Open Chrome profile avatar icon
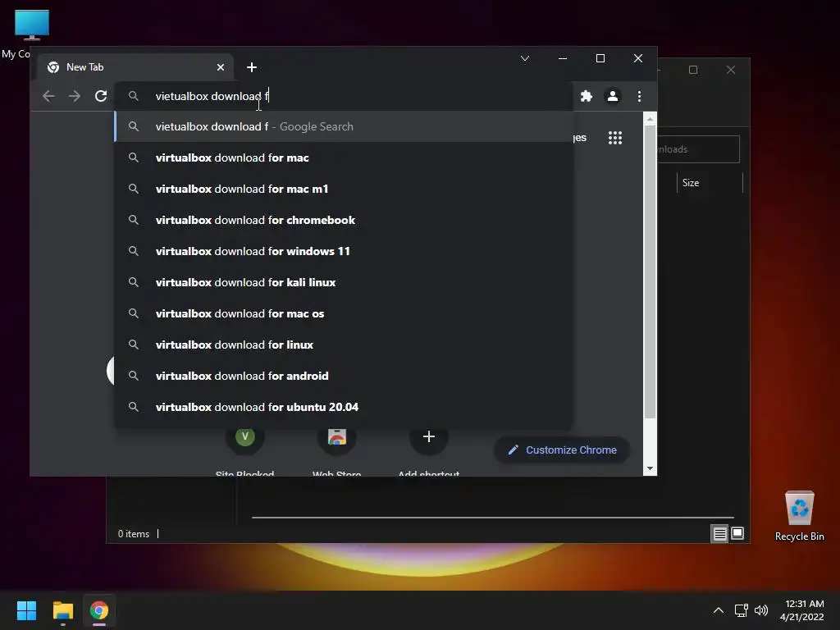 coord(613,96)
